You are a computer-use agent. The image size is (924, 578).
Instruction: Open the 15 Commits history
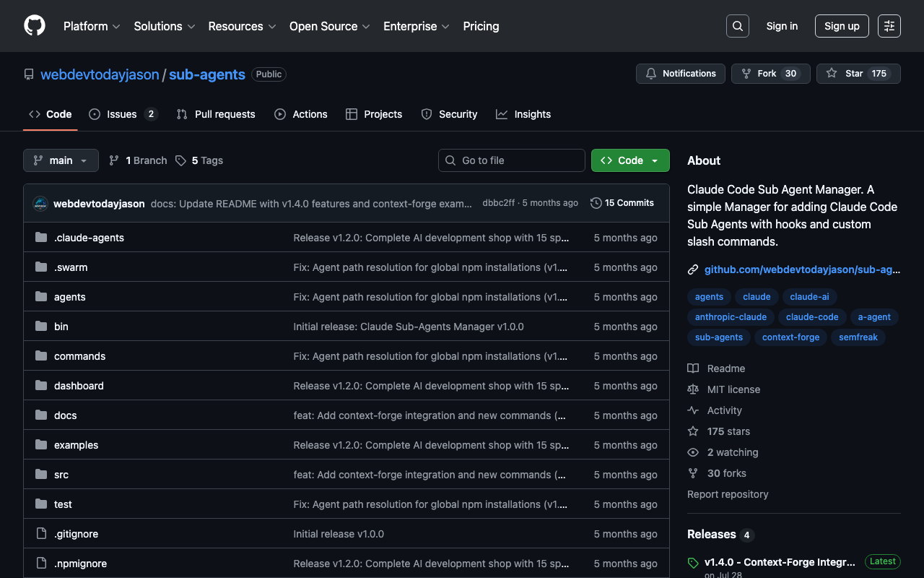tap(622, 203)
